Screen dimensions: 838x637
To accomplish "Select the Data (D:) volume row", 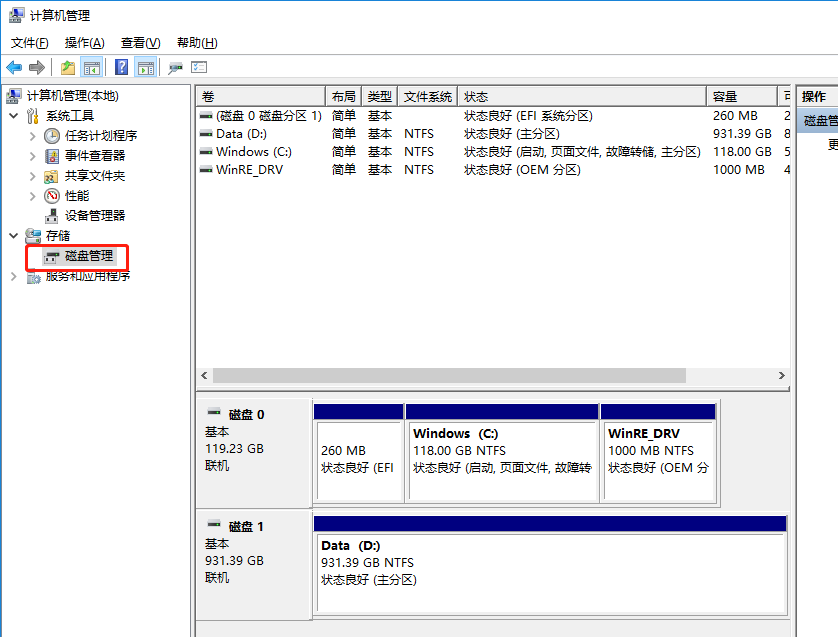I will [x=493, y=134].
